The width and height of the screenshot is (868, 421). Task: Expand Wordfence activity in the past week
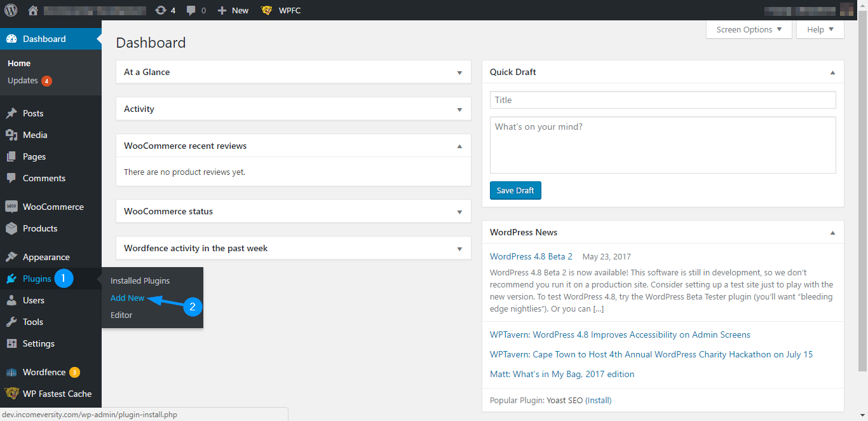click(460, 249)
